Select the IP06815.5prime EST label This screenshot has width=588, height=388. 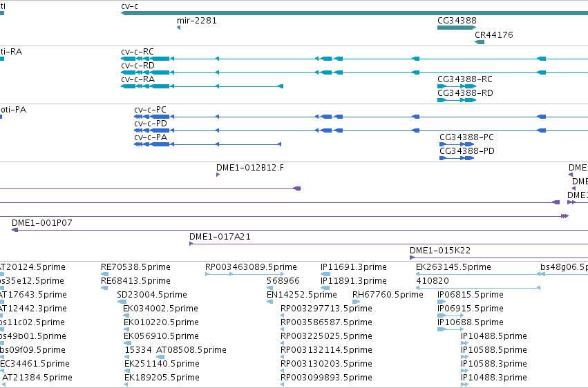coord(471,295)
